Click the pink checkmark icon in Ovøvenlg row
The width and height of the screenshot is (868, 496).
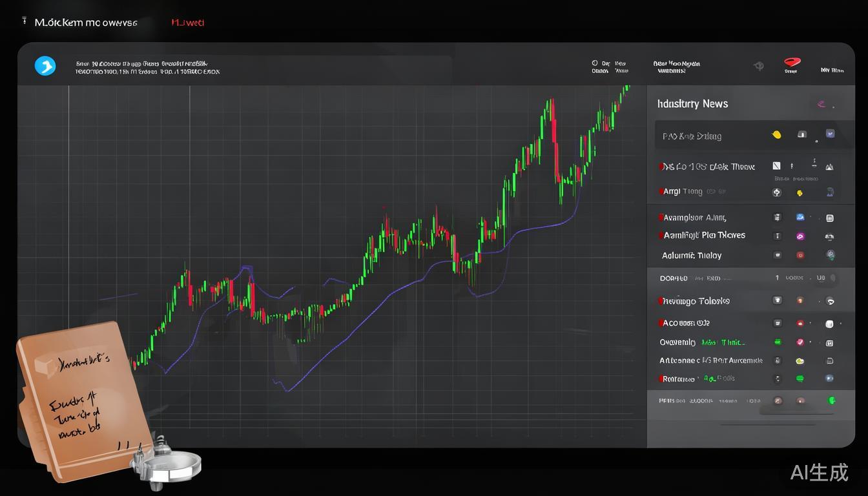[800, 342]
